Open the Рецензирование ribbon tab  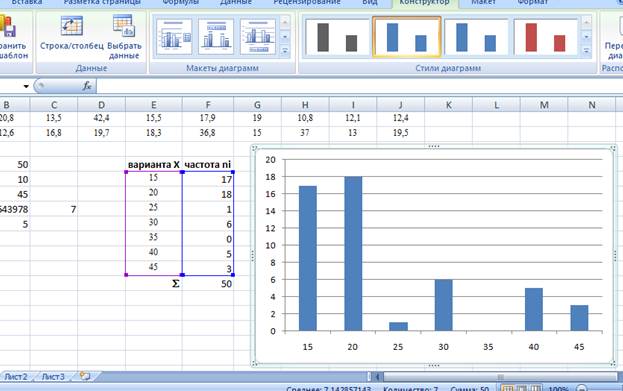point(307,2)
